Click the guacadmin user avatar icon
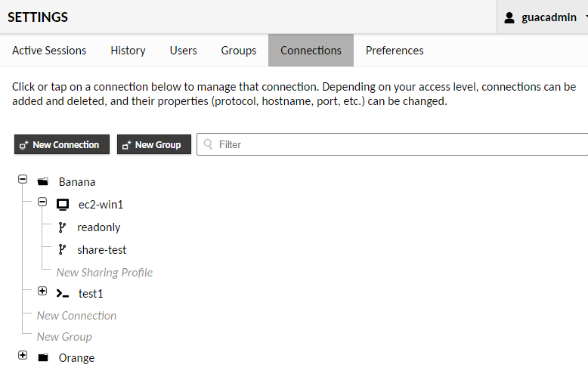The image size is (588, 383). point(509,17)
